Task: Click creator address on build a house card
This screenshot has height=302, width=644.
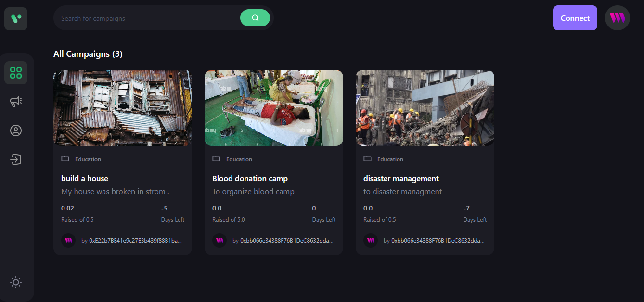Action: click(x=135, y=240)
